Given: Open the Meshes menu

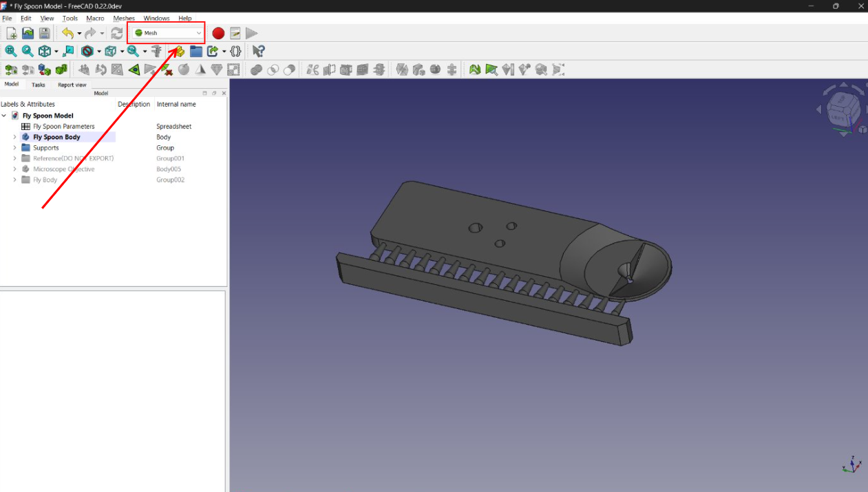Looking at the screenshot, I should point(124,19).
